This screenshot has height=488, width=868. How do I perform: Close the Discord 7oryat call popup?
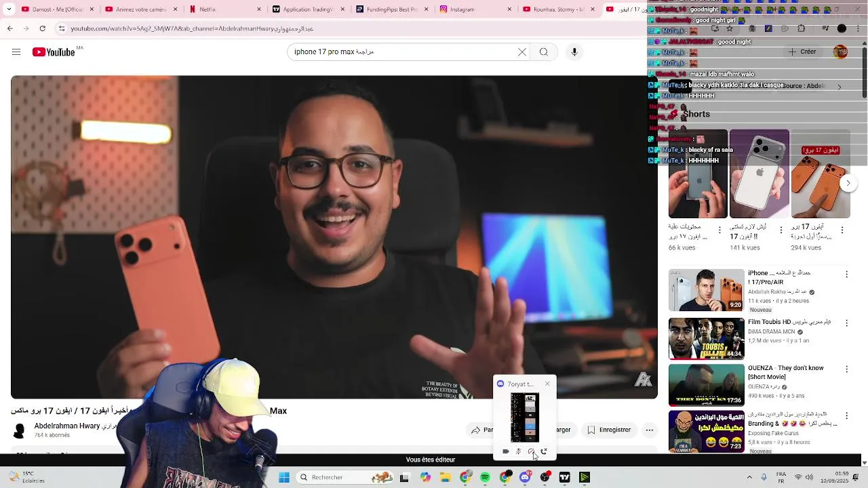(x=547, y=384)
